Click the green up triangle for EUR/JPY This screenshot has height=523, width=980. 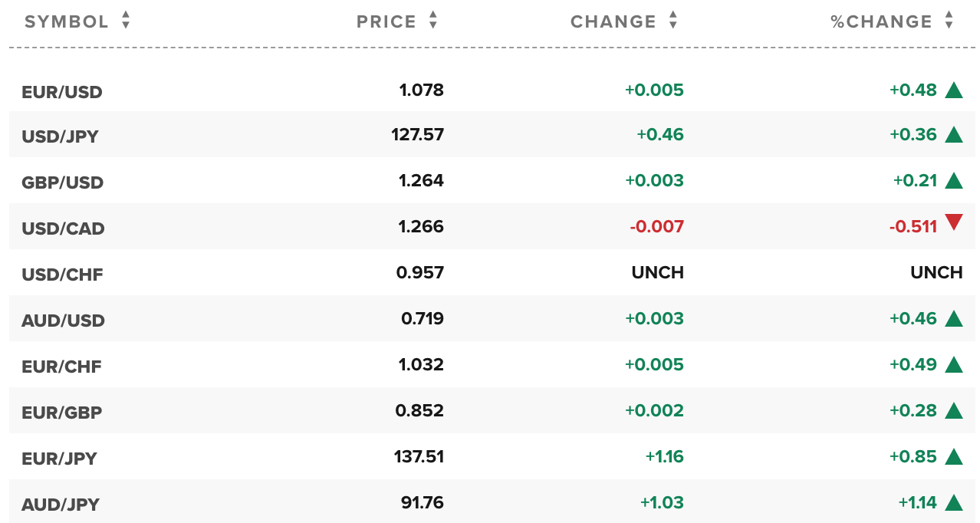953,456
